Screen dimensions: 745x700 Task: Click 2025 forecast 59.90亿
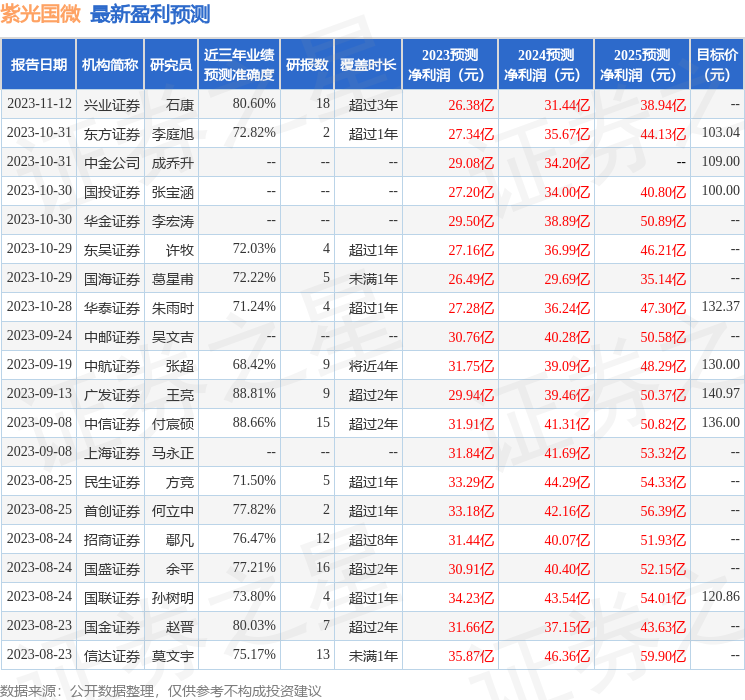click(663, 656)
